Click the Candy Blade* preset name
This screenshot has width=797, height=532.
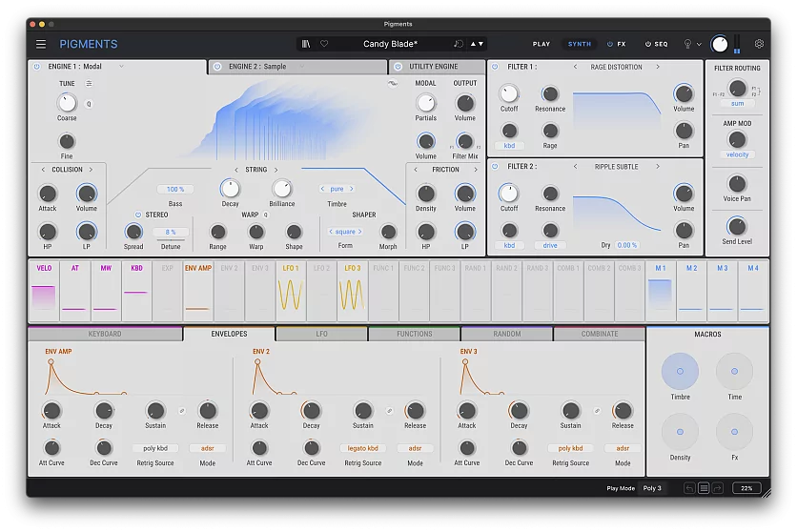390,44
